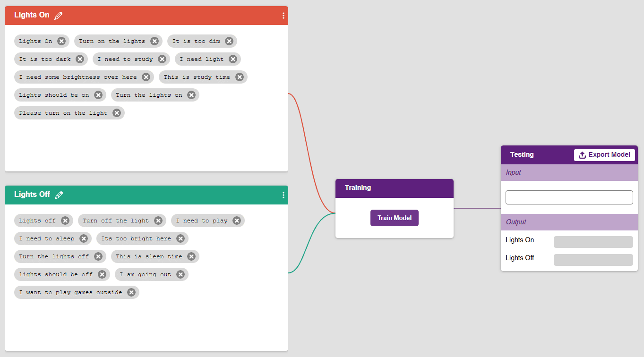Screen dimensions: 644x357
Task: Delete "I want to play games outside" sample
Action: [131, 292]
